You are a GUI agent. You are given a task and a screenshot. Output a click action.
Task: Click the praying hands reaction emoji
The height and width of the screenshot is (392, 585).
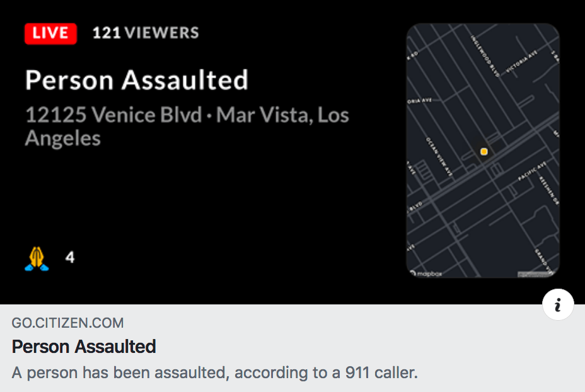point(37,258)
